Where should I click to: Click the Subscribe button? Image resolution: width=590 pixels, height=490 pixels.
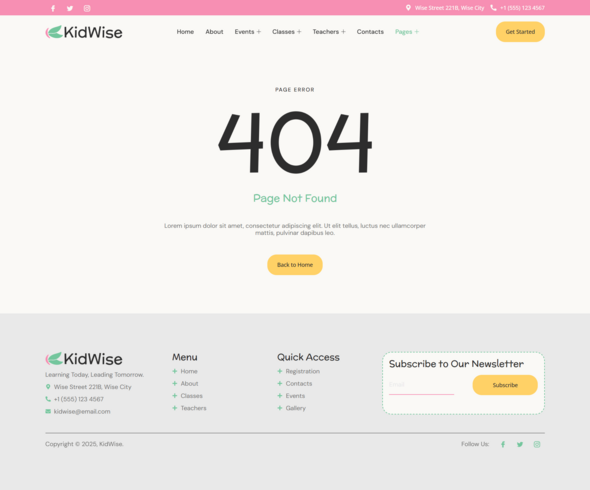coord(505,385)
